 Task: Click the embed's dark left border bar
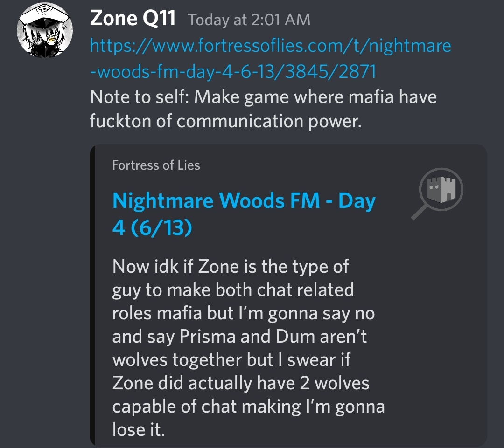[92, 295]
